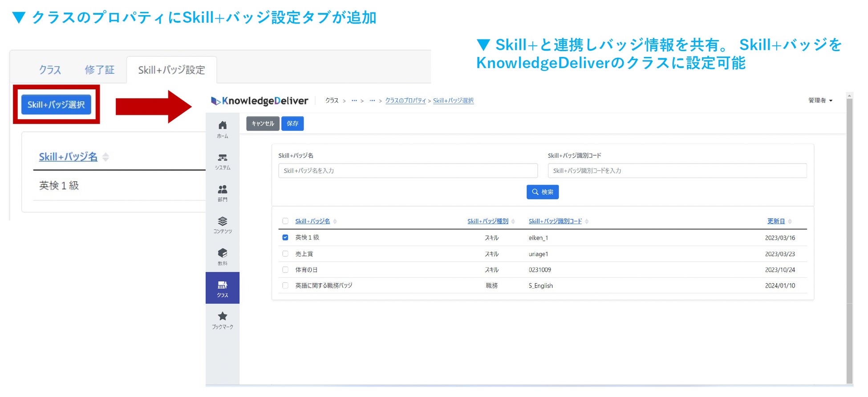The height and width of the screenshot is (397, 868).
Task: Click the eiken_1 code cell
Action: [538, 238]
